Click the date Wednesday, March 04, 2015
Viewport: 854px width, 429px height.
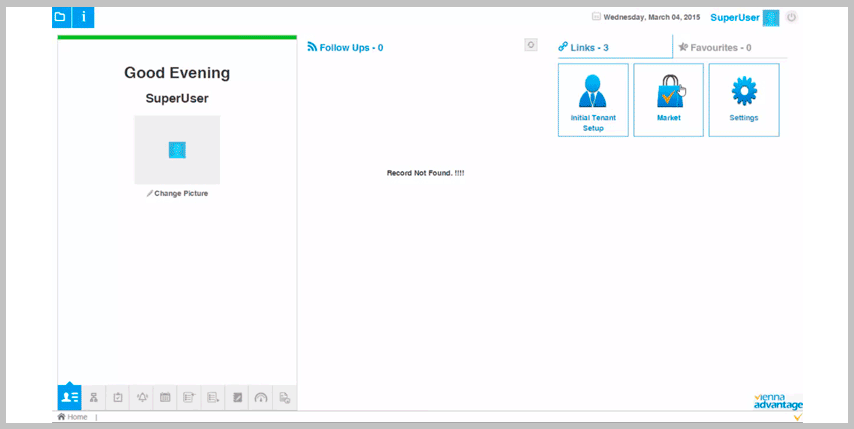point(652,17)
